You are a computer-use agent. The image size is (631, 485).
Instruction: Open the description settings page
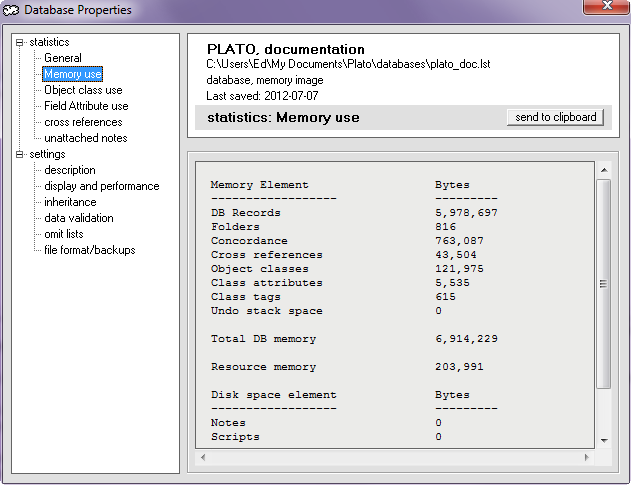point(70,170)
